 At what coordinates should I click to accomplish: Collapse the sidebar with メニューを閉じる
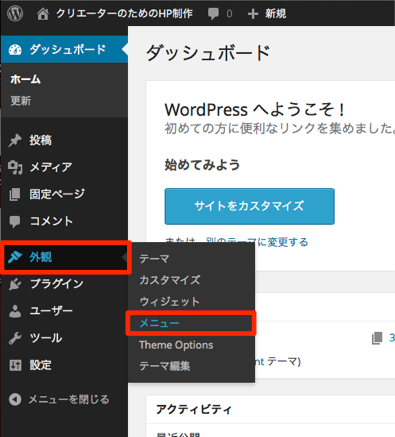tap(59, 399)
